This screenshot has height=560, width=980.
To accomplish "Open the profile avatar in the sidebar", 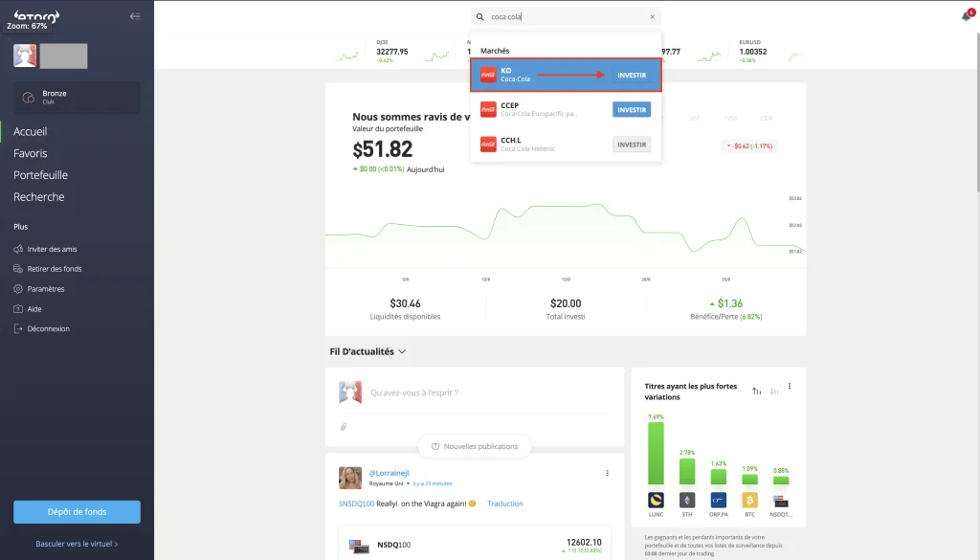I will pos(25,56).
